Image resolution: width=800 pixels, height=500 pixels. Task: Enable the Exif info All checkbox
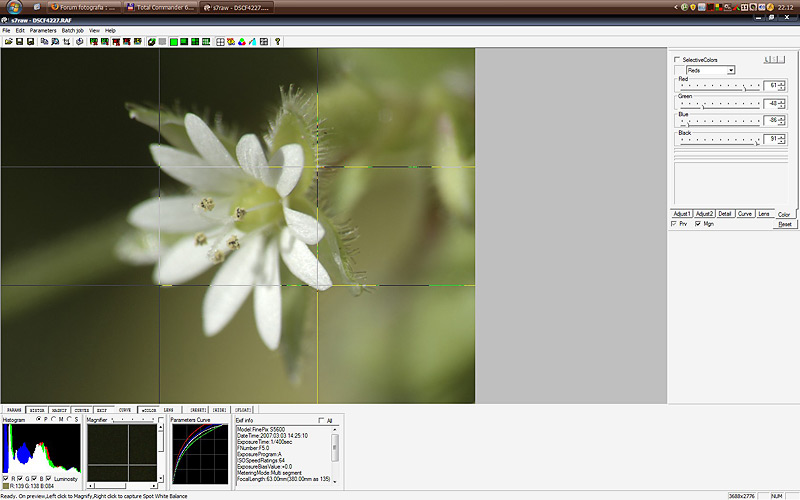pos(321,420)
